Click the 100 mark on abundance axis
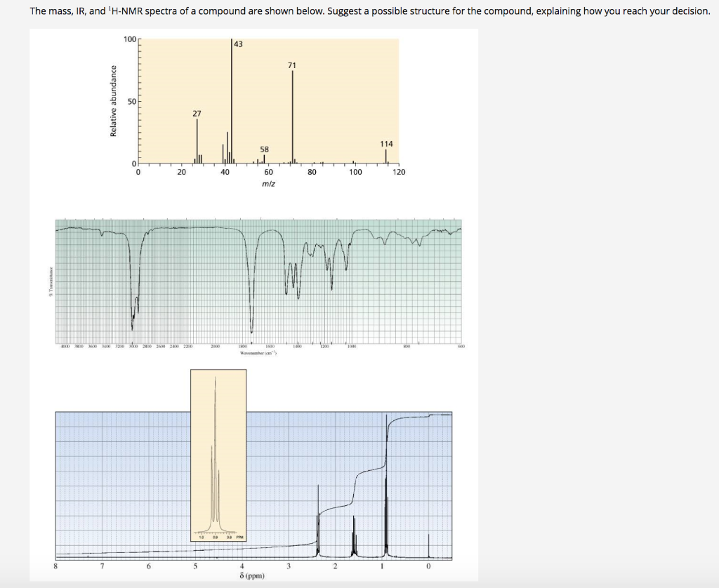 [x=131, y=40]
